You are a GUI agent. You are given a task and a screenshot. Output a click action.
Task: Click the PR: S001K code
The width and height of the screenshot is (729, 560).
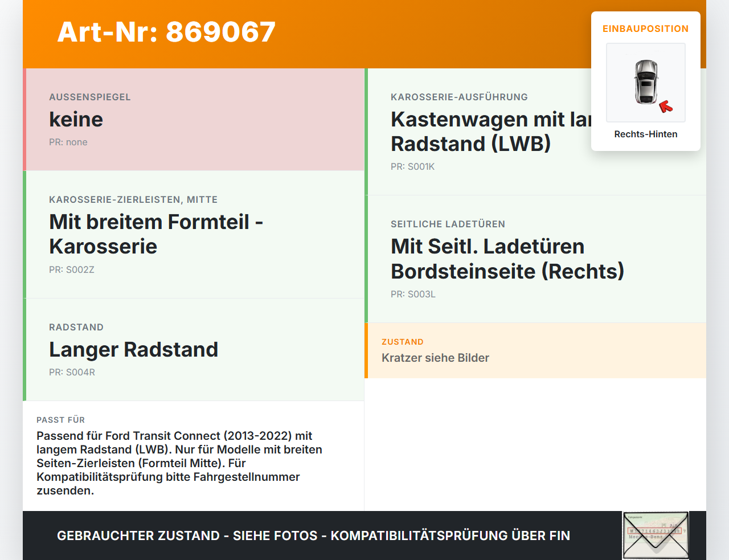(x=412, y=166)
